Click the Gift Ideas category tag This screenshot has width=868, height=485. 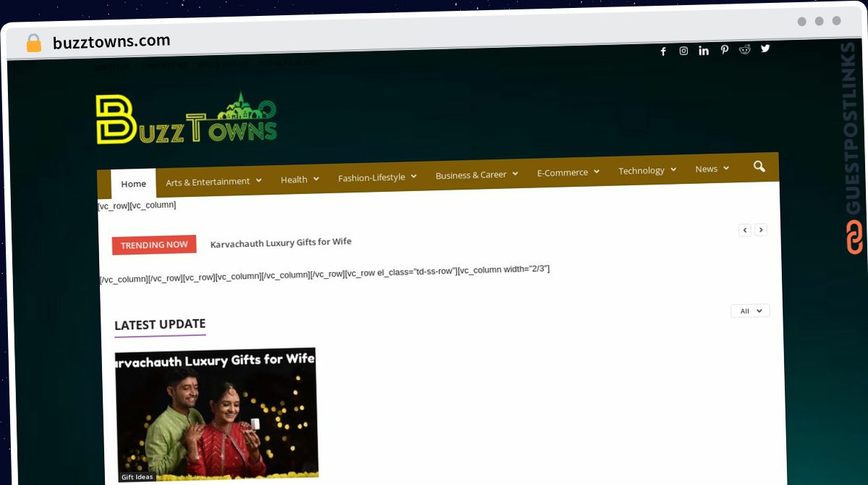coord(137,477)
